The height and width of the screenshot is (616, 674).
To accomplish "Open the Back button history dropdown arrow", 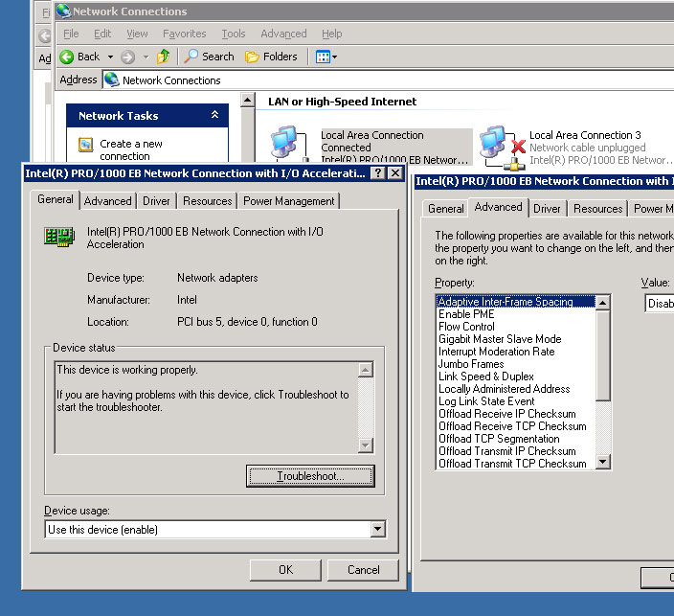I will (x=110, y=57).
